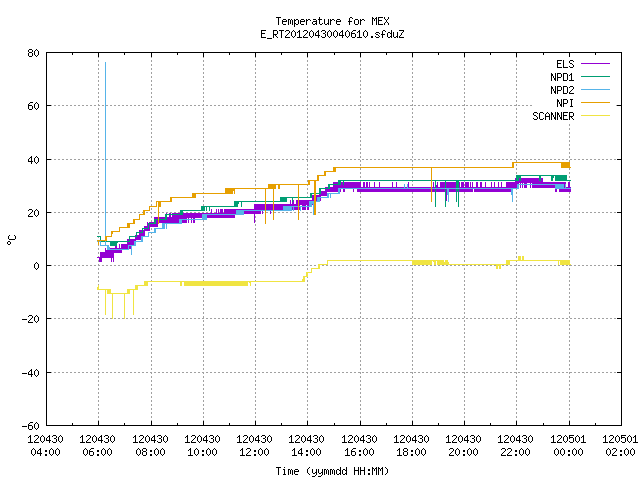Click the x-axis tick 120430 12:00
The height and width of the screenshot is (480, 640).
(x=255, y=446)
